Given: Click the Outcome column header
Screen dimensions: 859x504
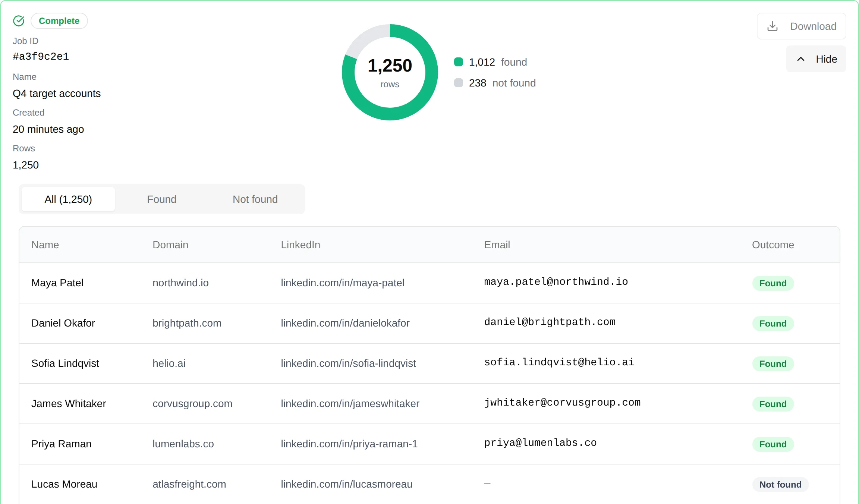Looking at the screenshot, I should (773, 245).
